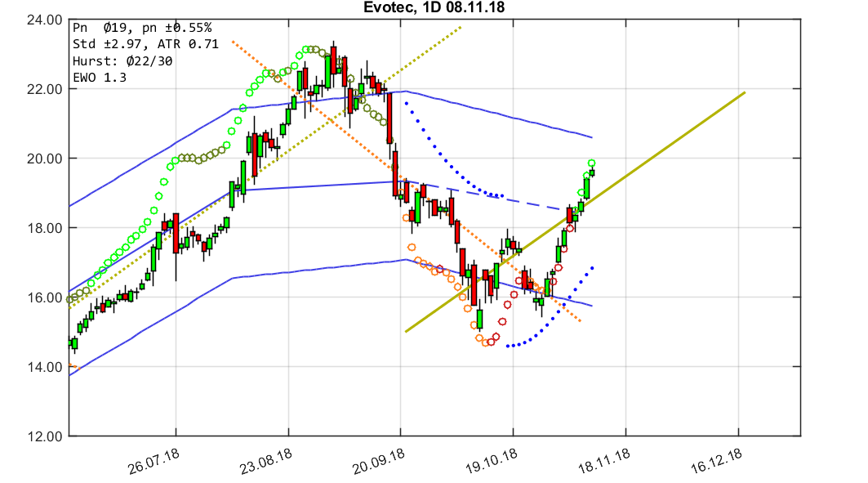The width and height of the screenshot is (868, 483).
Task: Select the 'Std ±2.97, ATR 0.71' stat text
Action: coord(145,43)
